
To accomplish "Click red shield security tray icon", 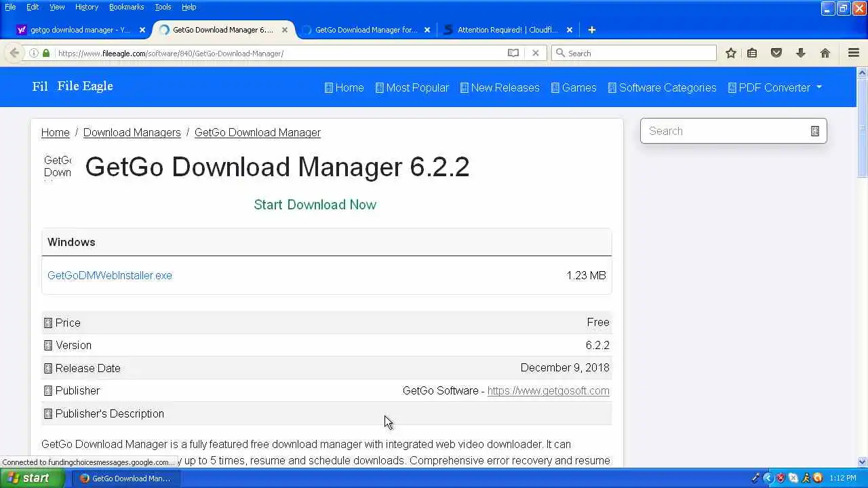I will (781, 478).
